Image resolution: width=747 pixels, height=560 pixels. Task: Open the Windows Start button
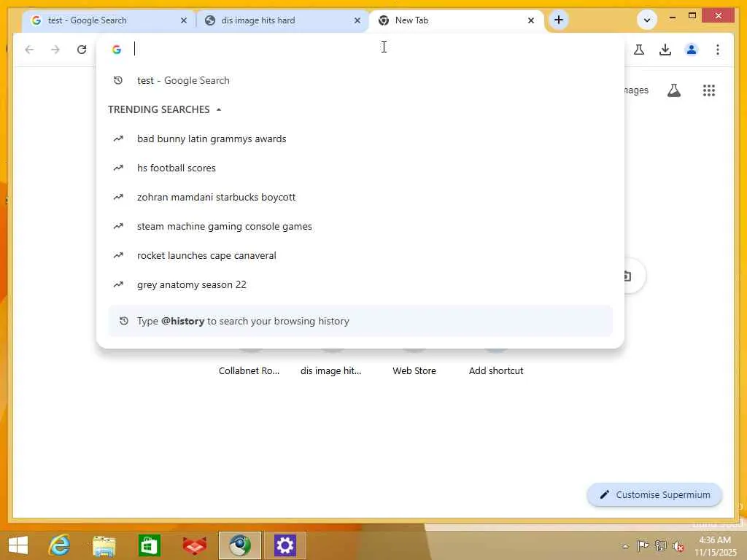click(x=18, y=545)
